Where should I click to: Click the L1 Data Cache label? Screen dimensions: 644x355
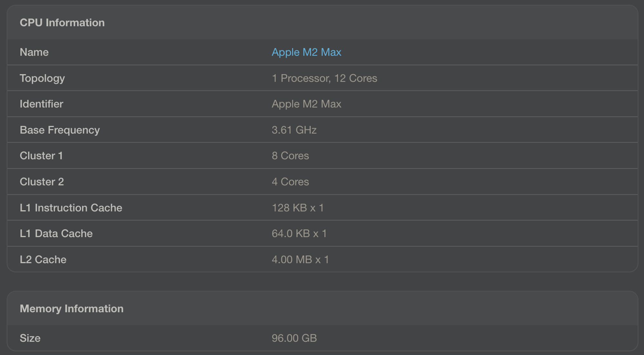(x=56, y=233)
